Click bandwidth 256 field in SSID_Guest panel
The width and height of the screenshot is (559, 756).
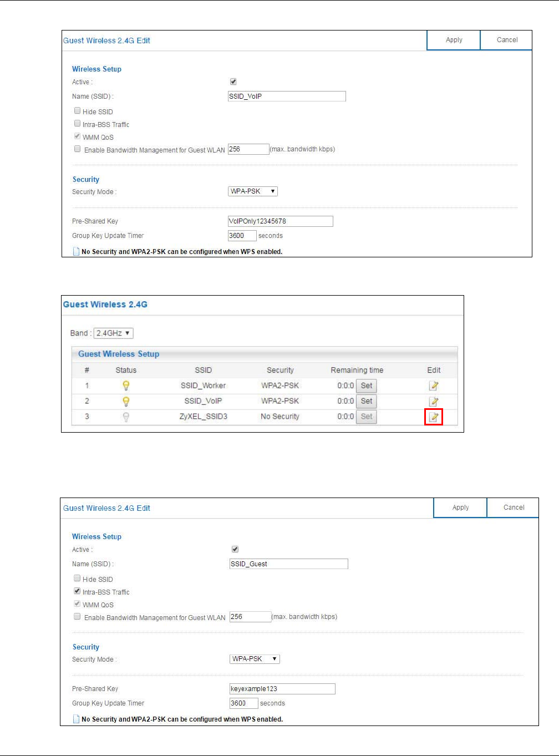point(250,617)
